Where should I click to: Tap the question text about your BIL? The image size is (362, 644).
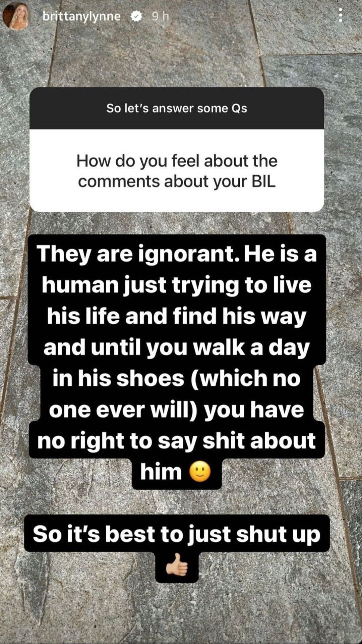(177, 171)
